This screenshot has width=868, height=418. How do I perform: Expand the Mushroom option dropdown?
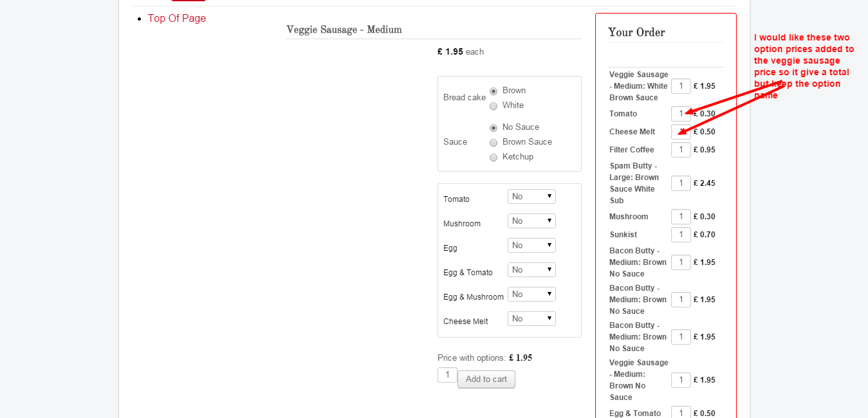coord(531,221)
